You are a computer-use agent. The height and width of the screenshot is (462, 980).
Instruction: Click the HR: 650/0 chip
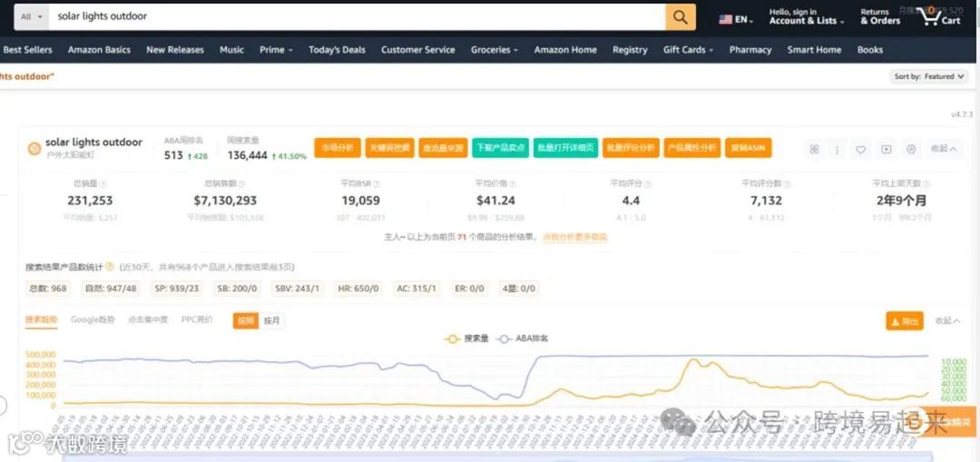358,289
